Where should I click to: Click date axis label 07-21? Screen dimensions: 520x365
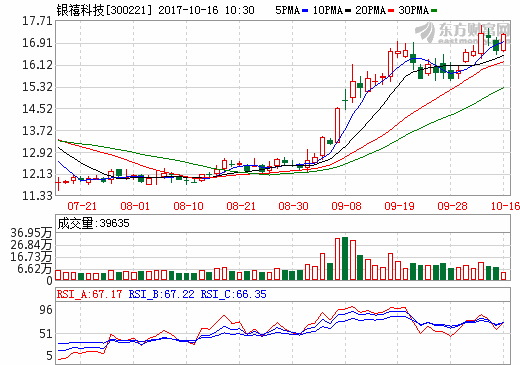(82, 206)
